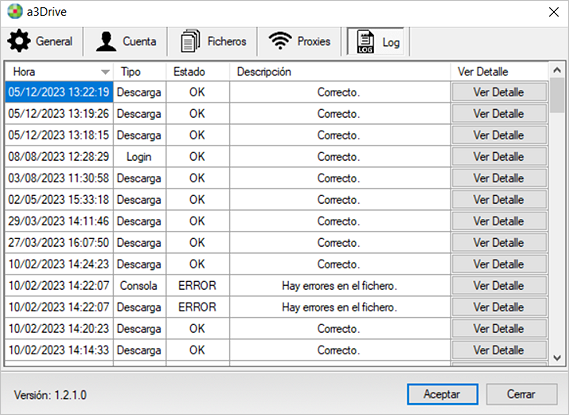
Task: Click 'Correcto.' in the 13:22:19 row
Action: click(339, 92)
